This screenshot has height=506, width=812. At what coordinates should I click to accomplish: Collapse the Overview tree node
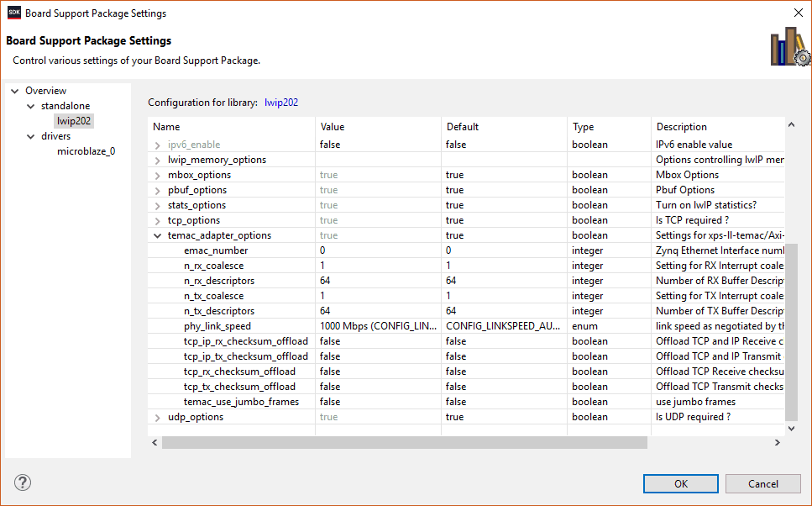pyautogui.click(x=14, y=91)
